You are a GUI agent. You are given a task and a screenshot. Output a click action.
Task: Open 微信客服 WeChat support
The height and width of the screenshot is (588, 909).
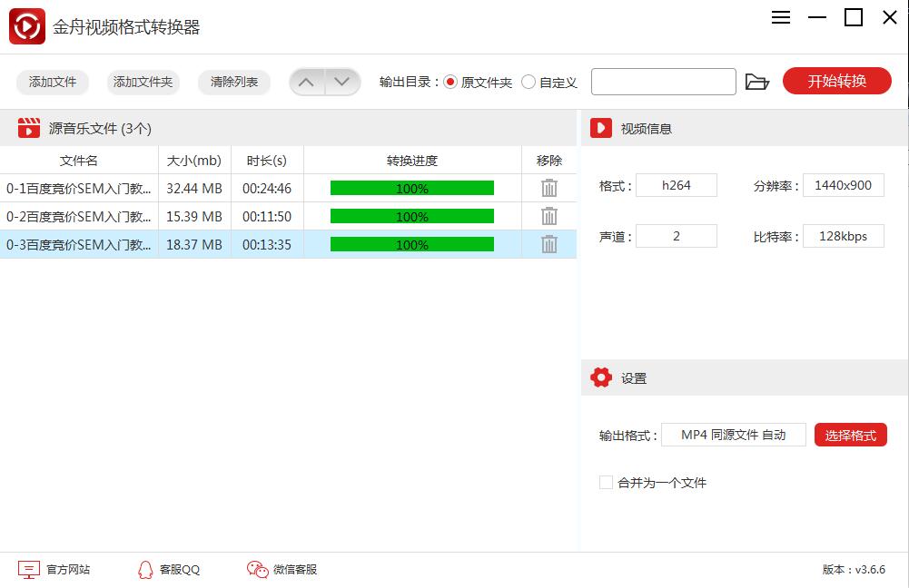pyautogui.click(x=282, y=570)
